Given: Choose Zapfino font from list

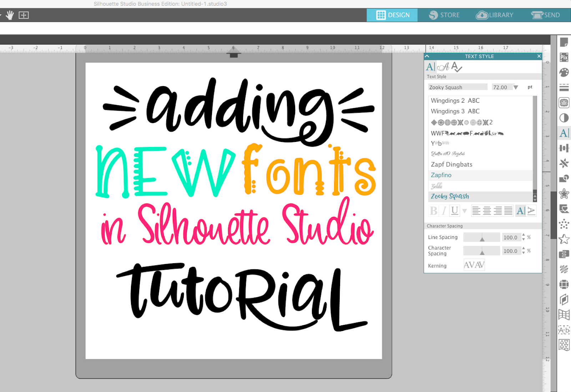Looking at the screenshot, I should click(480, 175).
